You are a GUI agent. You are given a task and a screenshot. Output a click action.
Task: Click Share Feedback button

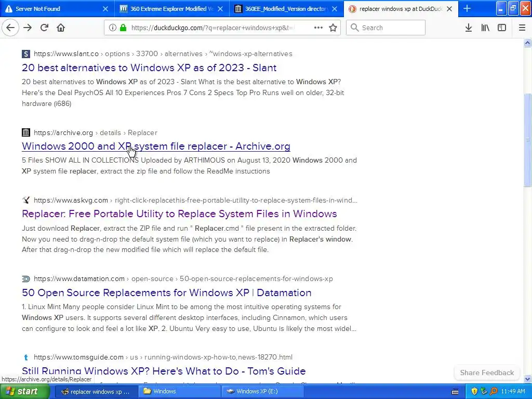click(487, 373)
